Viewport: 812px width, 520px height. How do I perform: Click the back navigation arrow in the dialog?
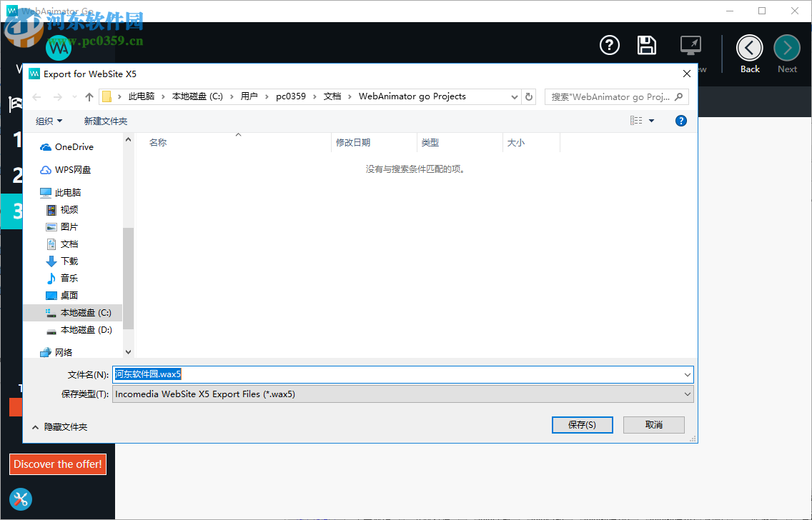click(36, 96)
